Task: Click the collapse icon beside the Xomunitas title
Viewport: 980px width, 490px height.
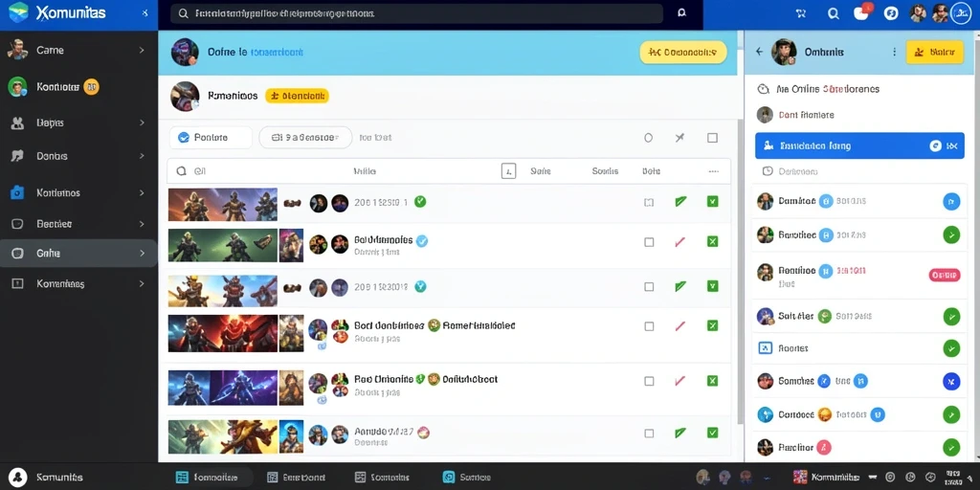Action: [145, 13]
